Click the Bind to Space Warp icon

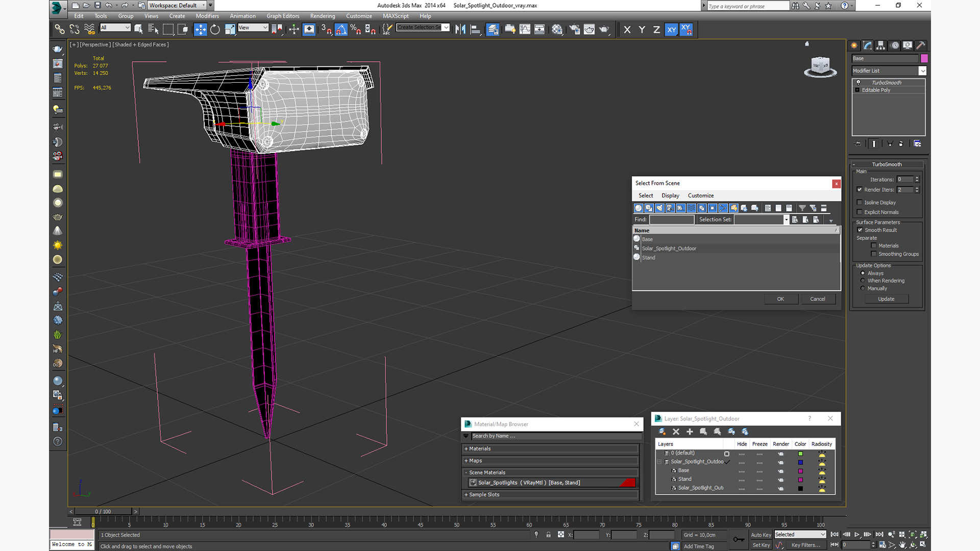tap(89, 30)
